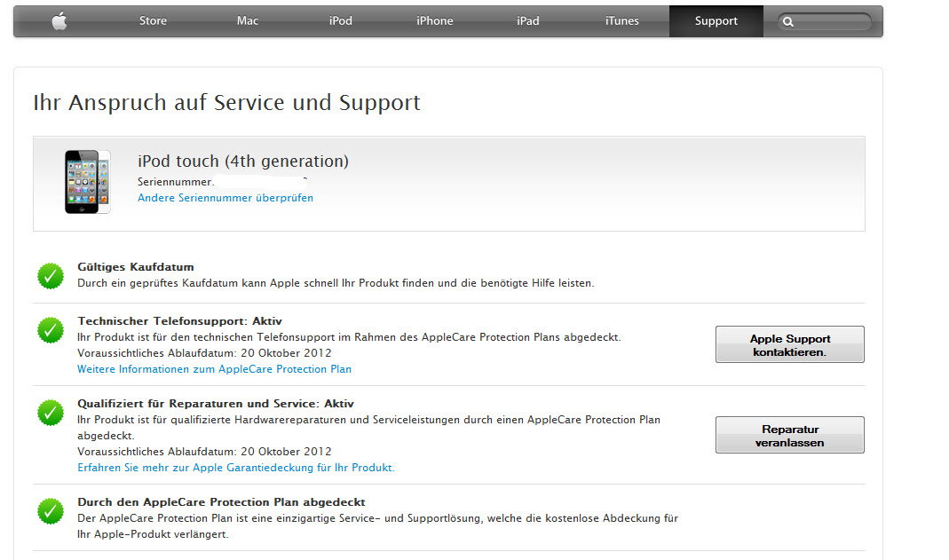Screen dimensions: 949x560
Task: Click the 'Reparatur veranlassen' button
Action: (790, 435)
